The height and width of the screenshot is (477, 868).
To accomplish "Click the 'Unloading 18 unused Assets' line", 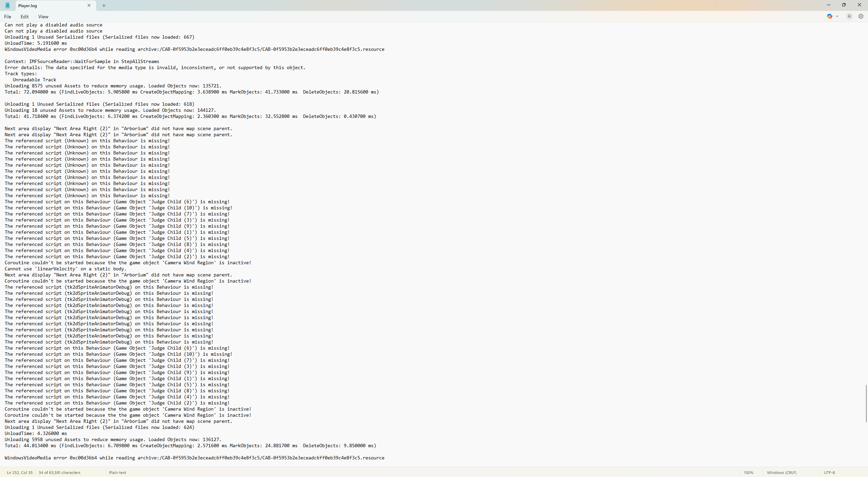I will (x=111, y=110).
